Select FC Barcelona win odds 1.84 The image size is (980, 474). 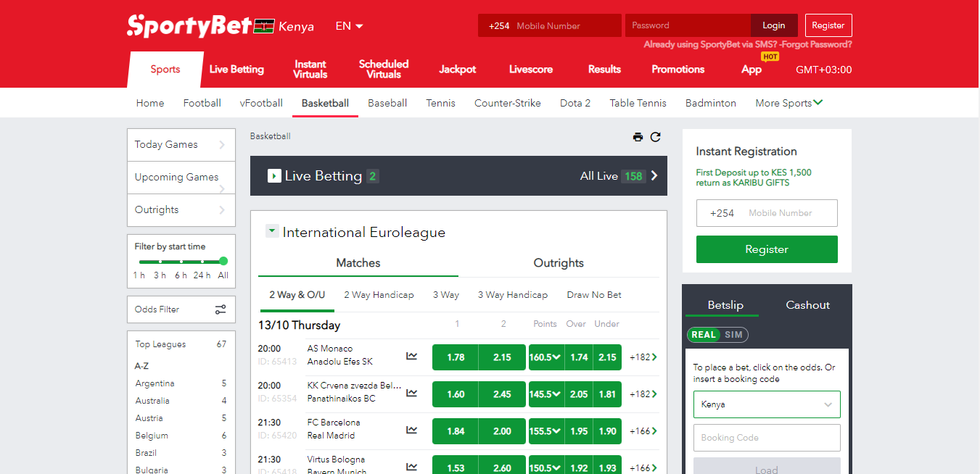coord(456,431)
